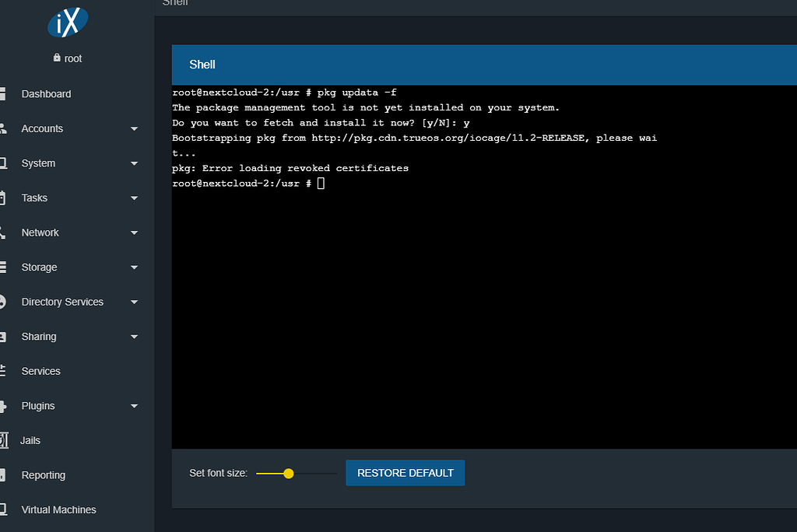The height and width of the screenshot is (532, 797).
Task: Select the Shell header bar
Action: point(202,65)
